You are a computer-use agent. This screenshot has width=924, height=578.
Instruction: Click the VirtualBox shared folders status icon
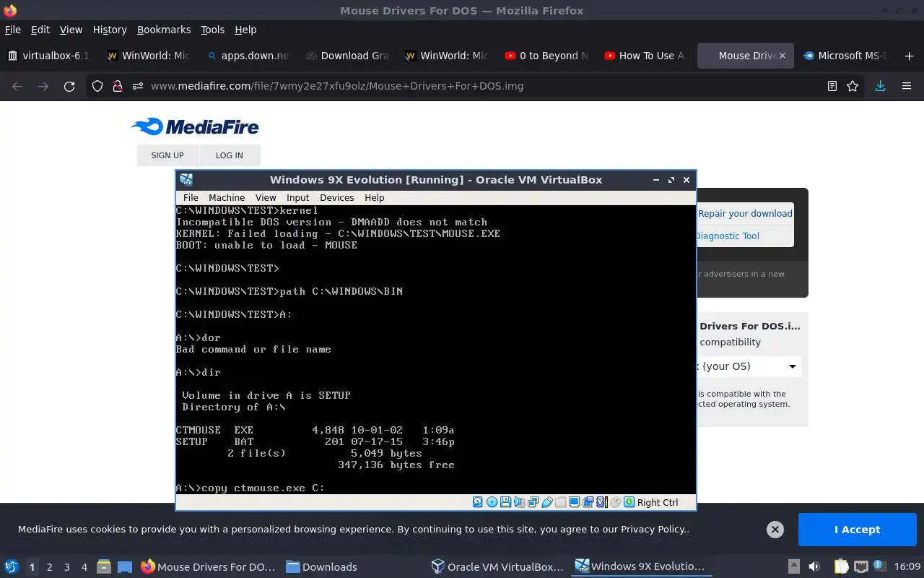[x=560, y=502]
